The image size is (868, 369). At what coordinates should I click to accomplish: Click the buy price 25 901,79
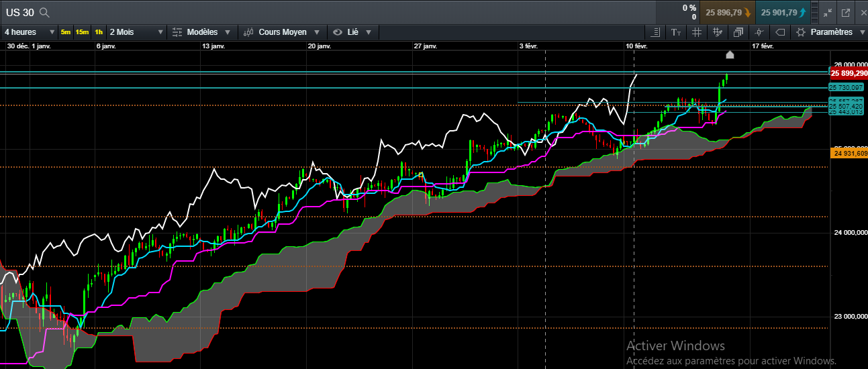coord(783,12)
